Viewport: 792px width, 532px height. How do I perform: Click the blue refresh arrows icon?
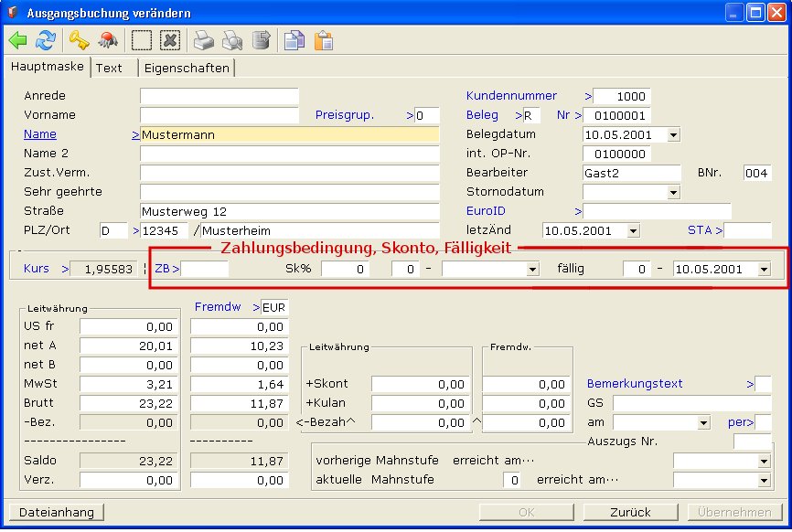[46, 40]
